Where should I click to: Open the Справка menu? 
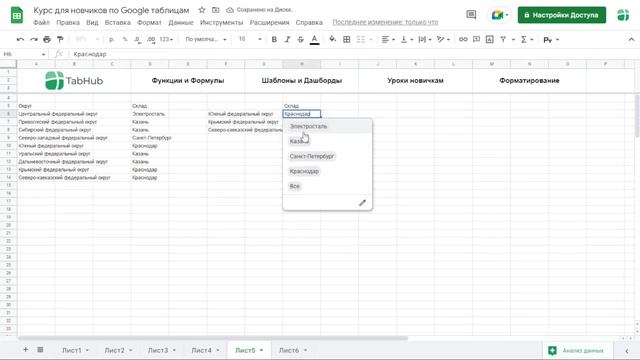[309, 22]
